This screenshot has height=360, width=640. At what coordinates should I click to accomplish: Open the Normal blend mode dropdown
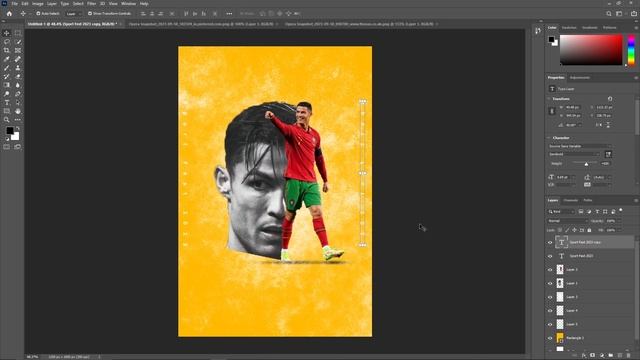[567, 221]
